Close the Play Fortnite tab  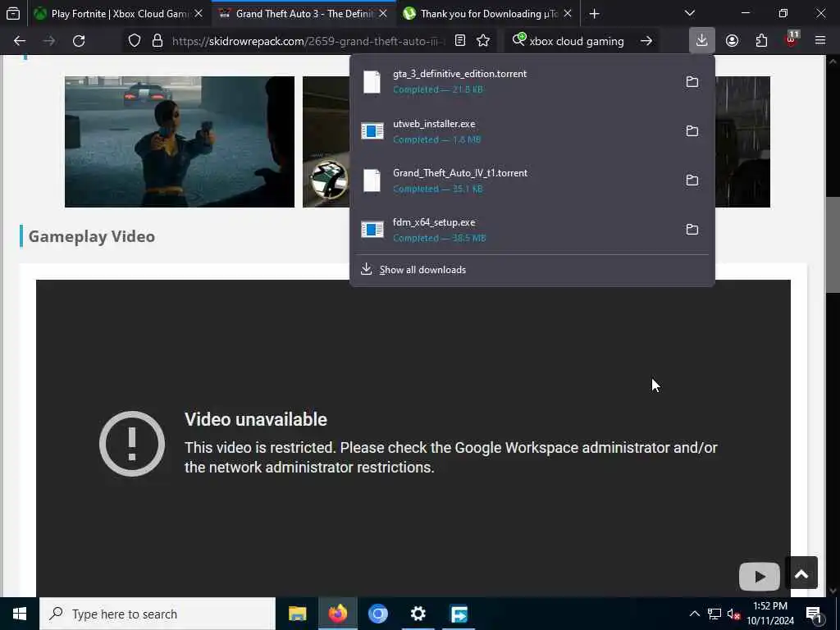click(199, 14)
